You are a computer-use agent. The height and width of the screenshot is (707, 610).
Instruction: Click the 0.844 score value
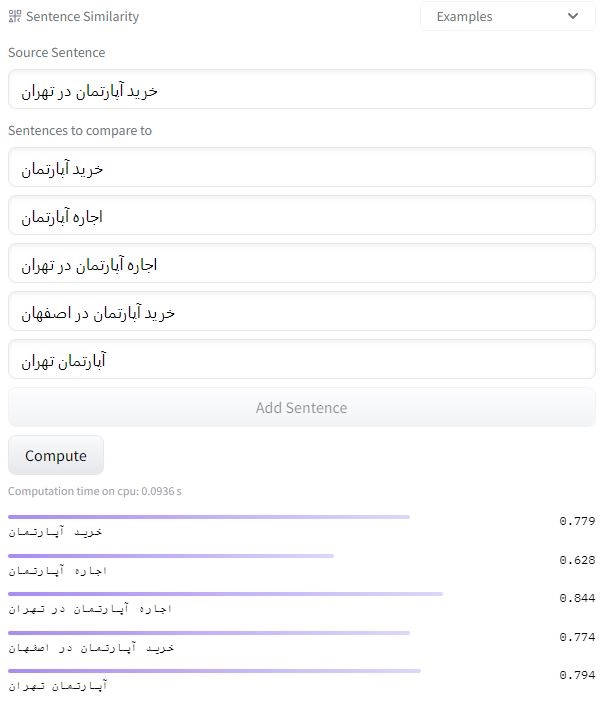(x=577, y=598)
